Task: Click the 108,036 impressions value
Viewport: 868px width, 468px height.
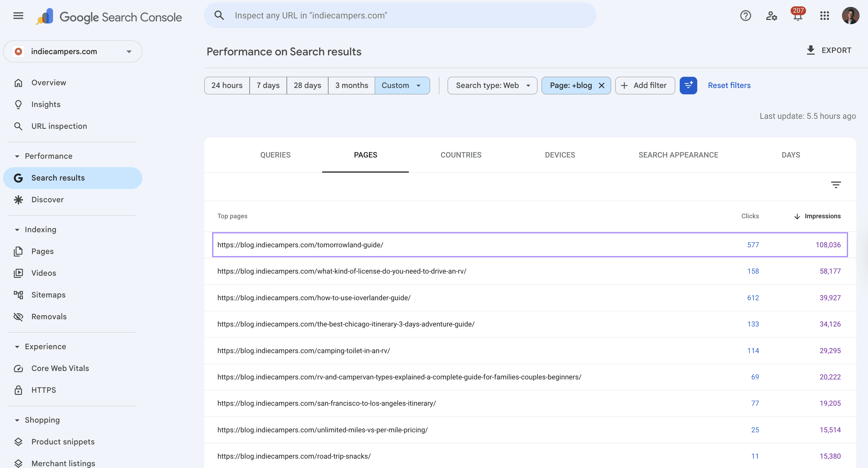Action: [828, 245]
